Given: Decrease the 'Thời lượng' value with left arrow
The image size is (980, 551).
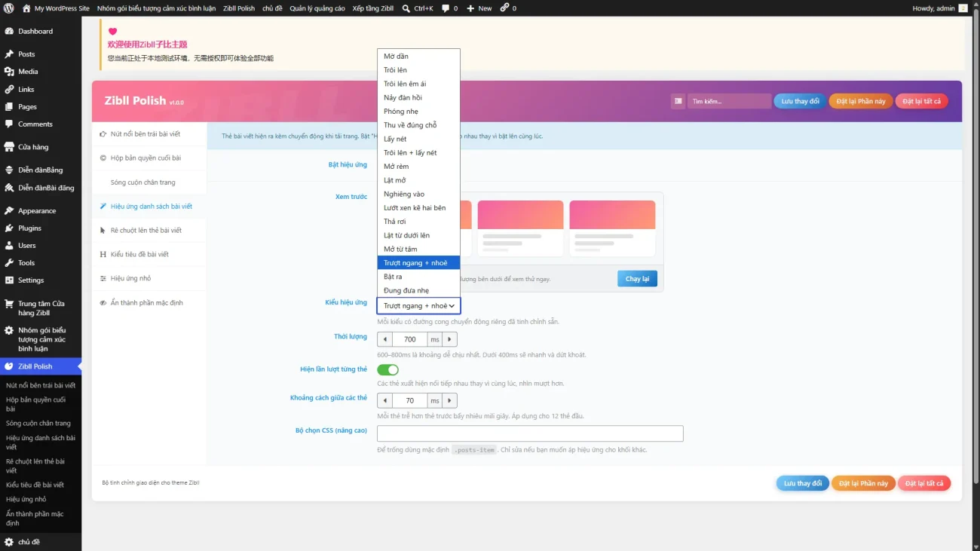Looking at the screenshot, I should [384, 339].
